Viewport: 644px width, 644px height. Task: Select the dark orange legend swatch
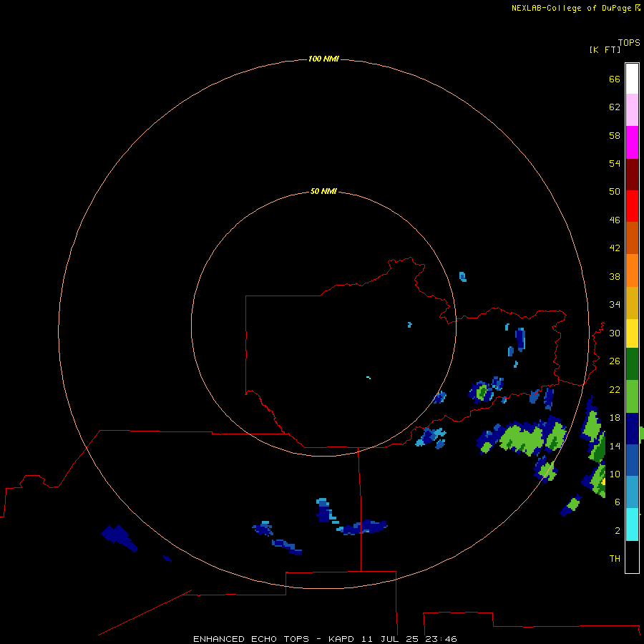pos(632,238)
